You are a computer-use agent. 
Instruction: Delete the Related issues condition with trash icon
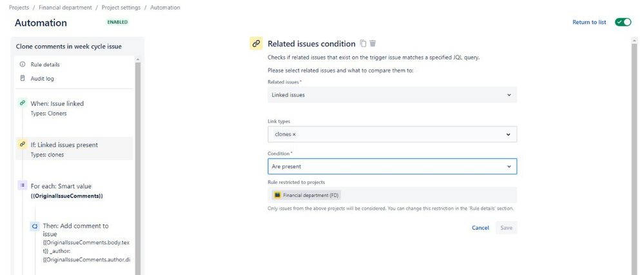373,43
